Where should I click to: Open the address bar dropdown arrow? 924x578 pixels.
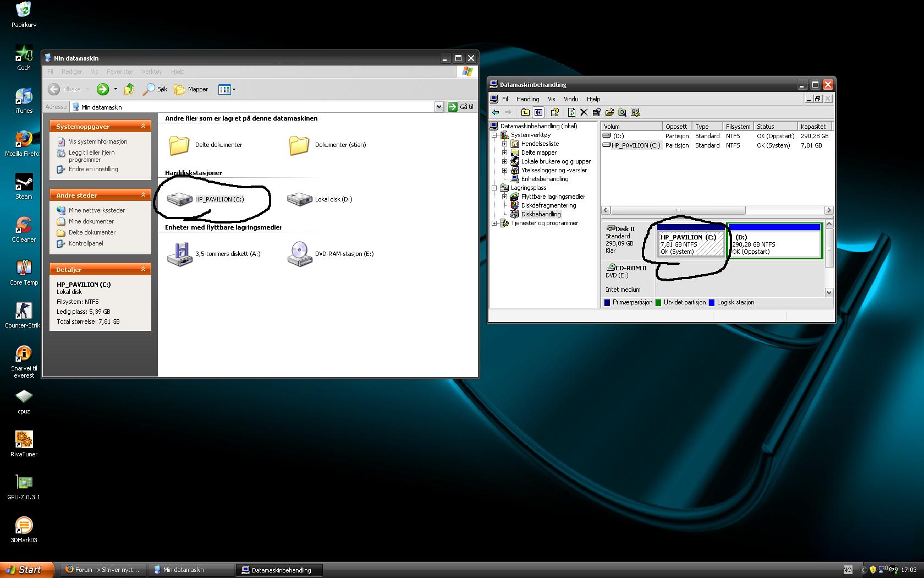pos(439,107)
